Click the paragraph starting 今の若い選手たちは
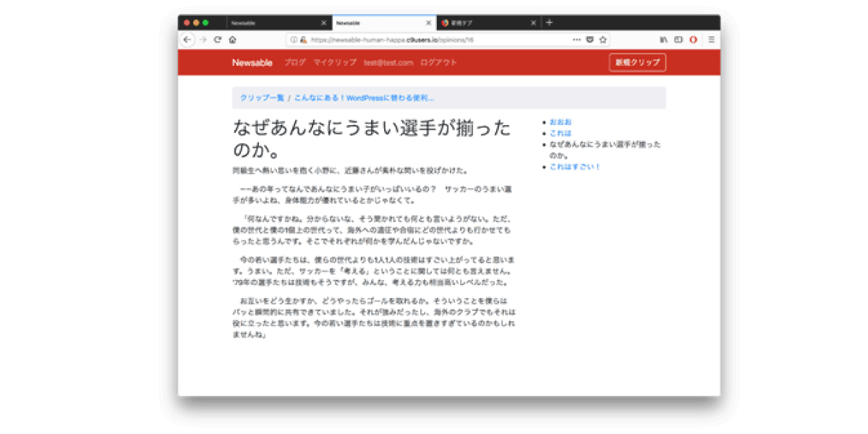Viewport: 868px width, 434px height. (x=373, y=271)
